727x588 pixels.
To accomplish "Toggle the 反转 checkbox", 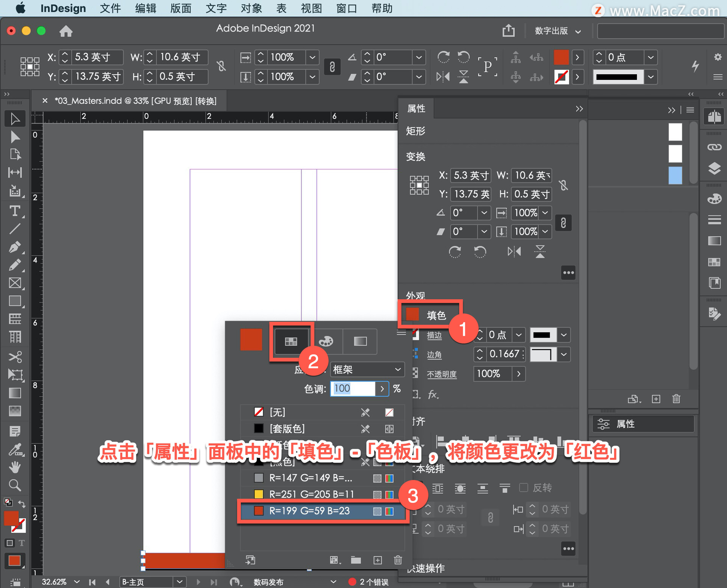I will [524, 487].
